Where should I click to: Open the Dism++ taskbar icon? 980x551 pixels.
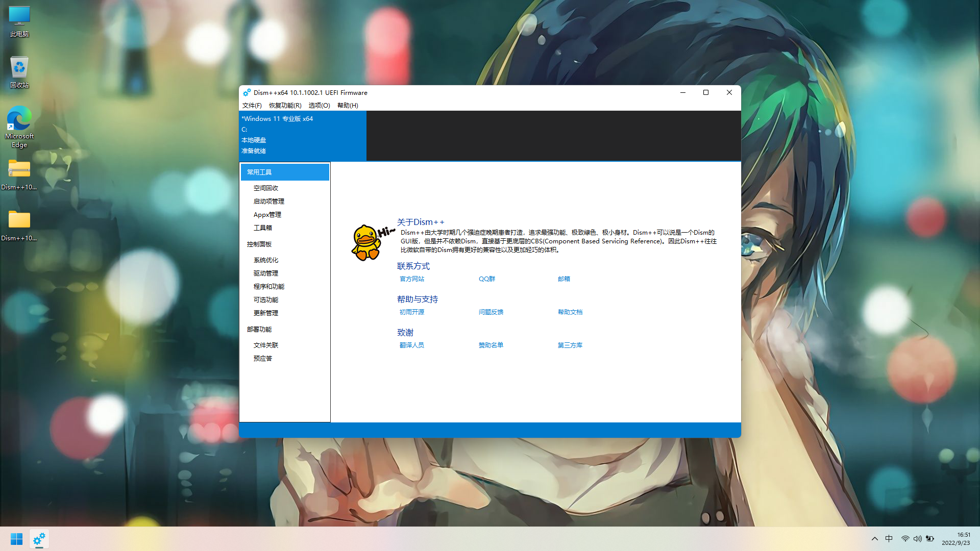pyautogui.click(x=39, y=539)
